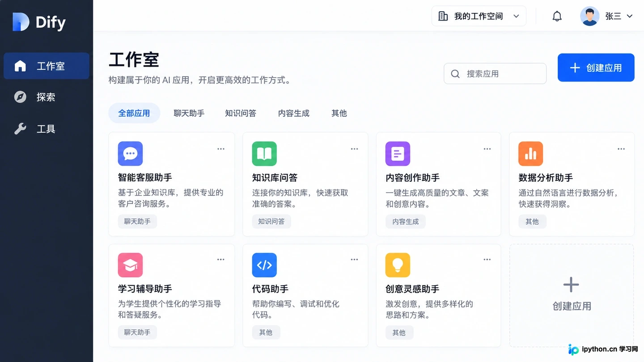Click the search magnifier icon
The height and width of the screenshot is (362, 644).
455,74
